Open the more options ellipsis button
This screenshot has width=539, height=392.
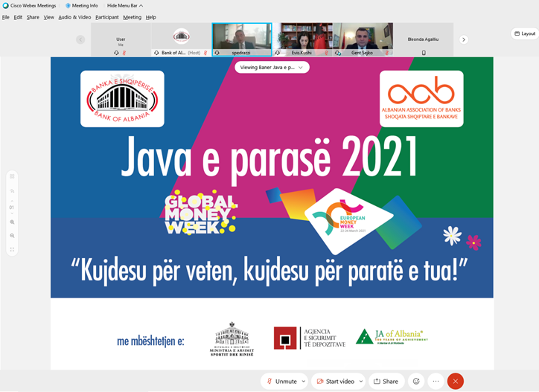coord(436,381)
